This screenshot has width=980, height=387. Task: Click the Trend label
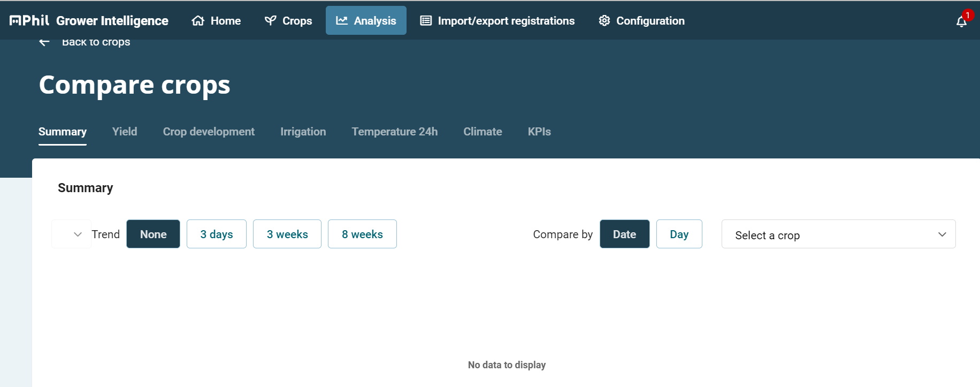pos(105,234)
